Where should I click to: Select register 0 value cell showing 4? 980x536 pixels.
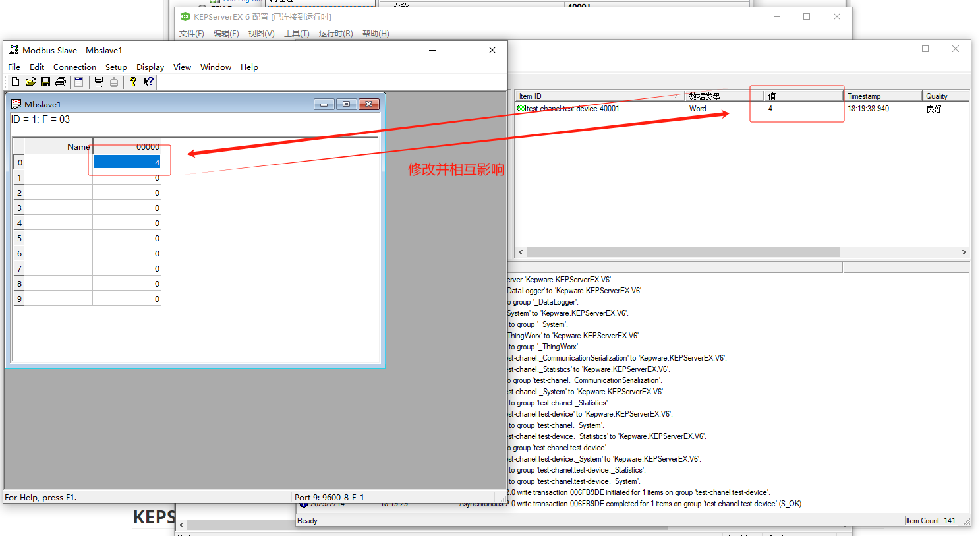(127, 162)
